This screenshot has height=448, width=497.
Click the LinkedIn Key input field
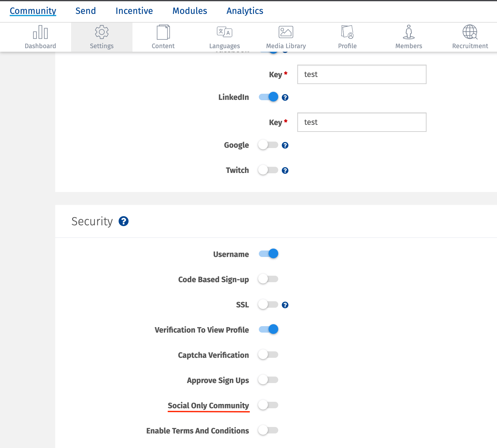[362, 122]
